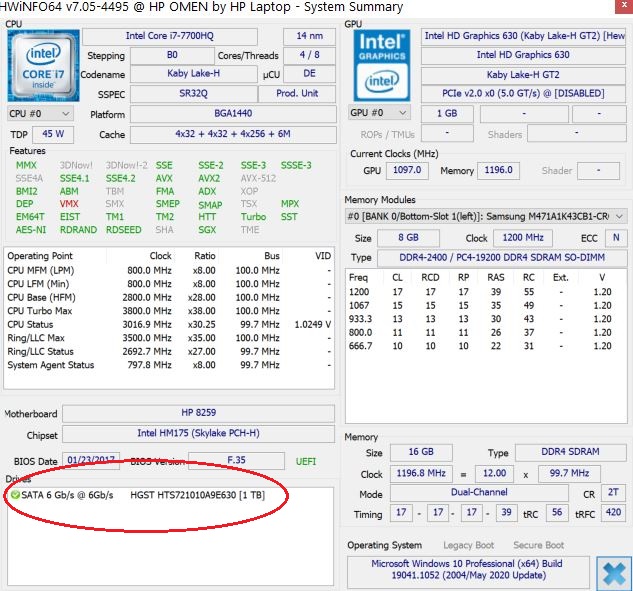Click the ECC value N field
The image size is (633, 591).
point(616,237)
